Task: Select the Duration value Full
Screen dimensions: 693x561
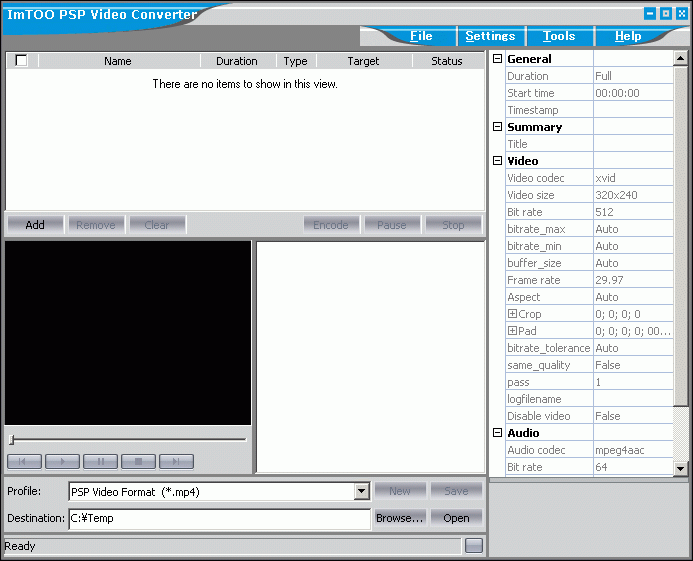Action: pyautogui.click(x=633, y=76)
